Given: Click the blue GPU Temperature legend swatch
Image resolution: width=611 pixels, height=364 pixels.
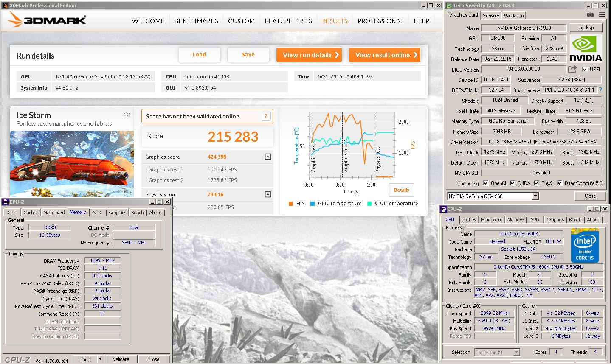Looking at the screenshot, I should 313,204.
